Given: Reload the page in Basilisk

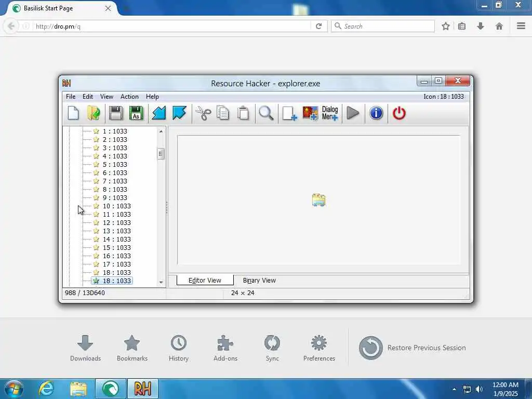Looking at the screenshot, I should 318,26.
